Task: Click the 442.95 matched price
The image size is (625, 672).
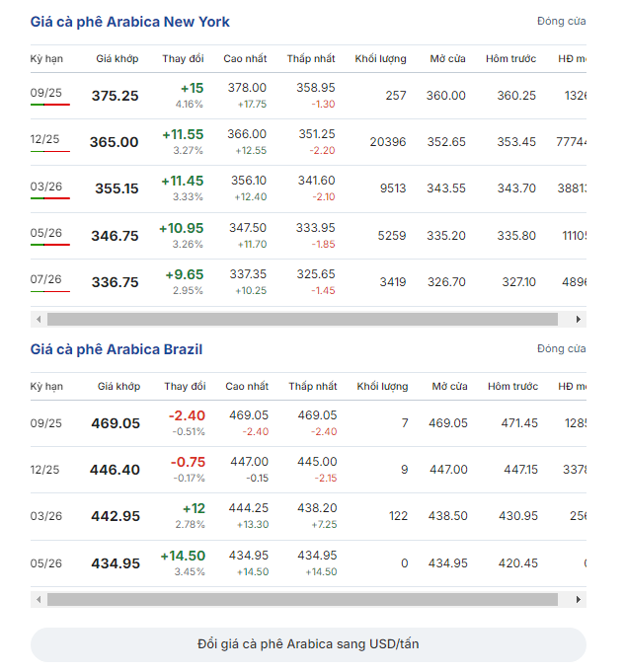Action: click(116, 516)
